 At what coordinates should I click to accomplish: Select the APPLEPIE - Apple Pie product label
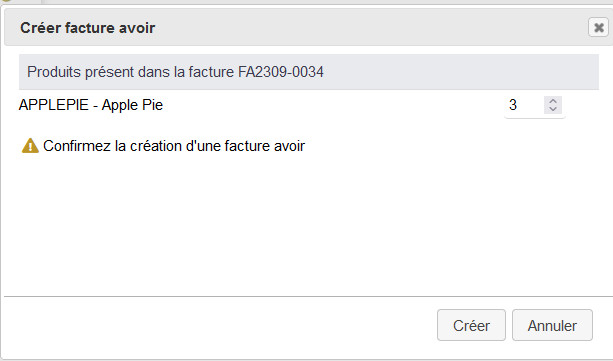(91, 105)
